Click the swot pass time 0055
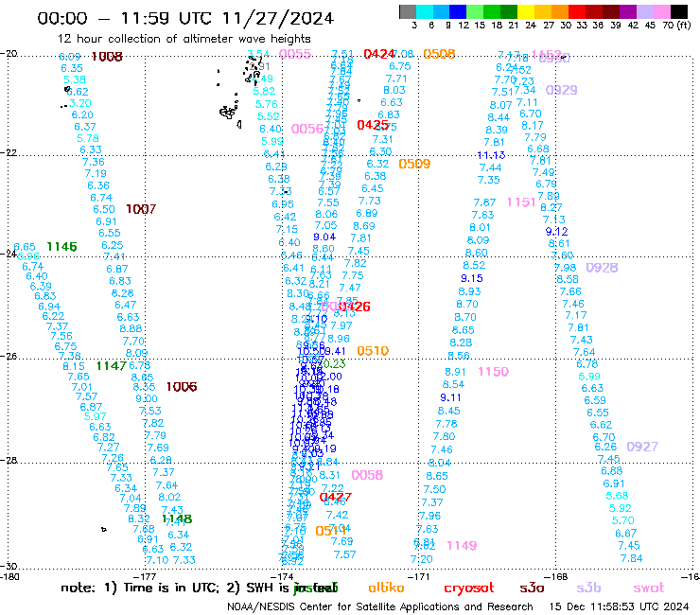This screenshot has height=615, width=700. click(x=295, y=54)
